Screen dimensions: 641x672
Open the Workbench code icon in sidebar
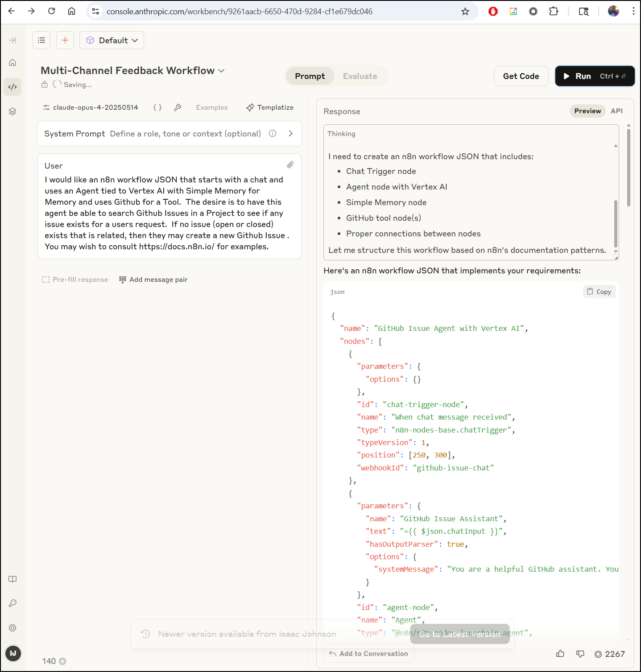pyautogui.click(x=12, y=87)
